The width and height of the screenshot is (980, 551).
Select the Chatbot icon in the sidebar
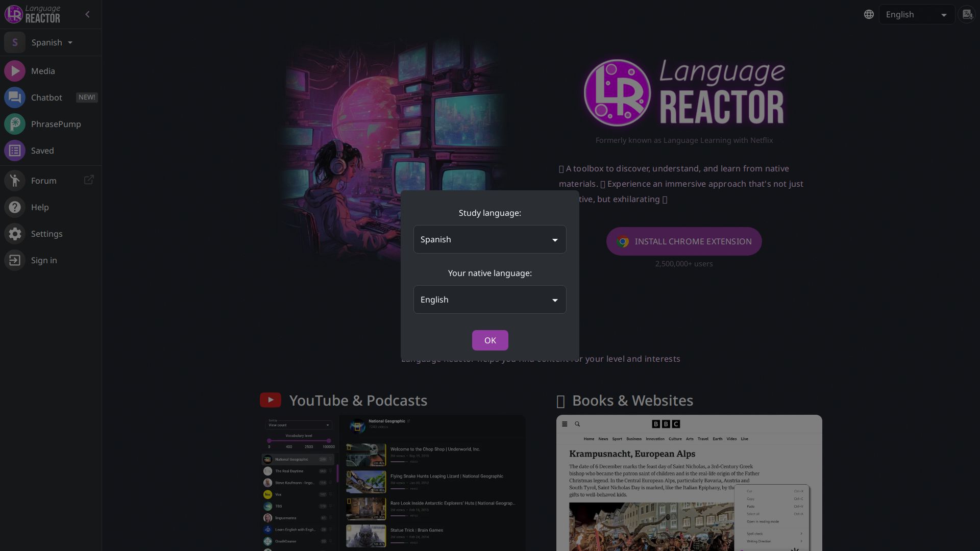coord(15,97)
